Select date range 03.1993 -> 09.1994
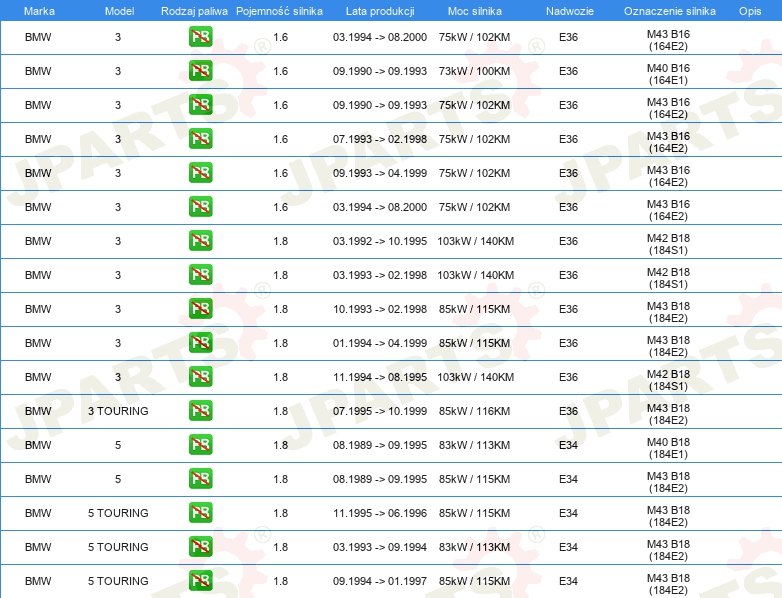 (x=380, y=547)
